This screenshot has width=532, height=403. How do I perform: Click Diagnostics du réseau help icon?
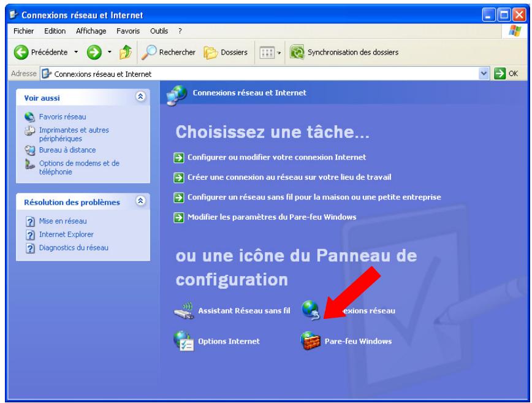tap(30, 248)
